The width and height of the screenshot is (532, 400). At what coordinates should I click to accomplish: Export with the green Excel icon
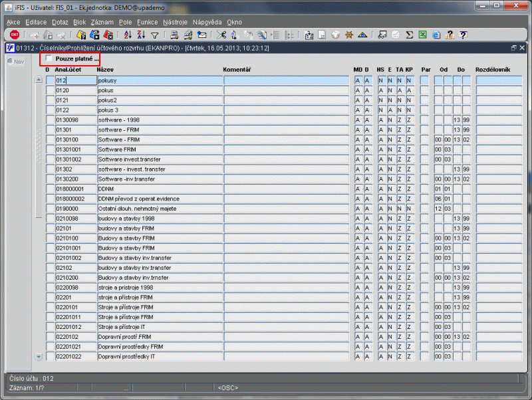[x=423, y=35]
